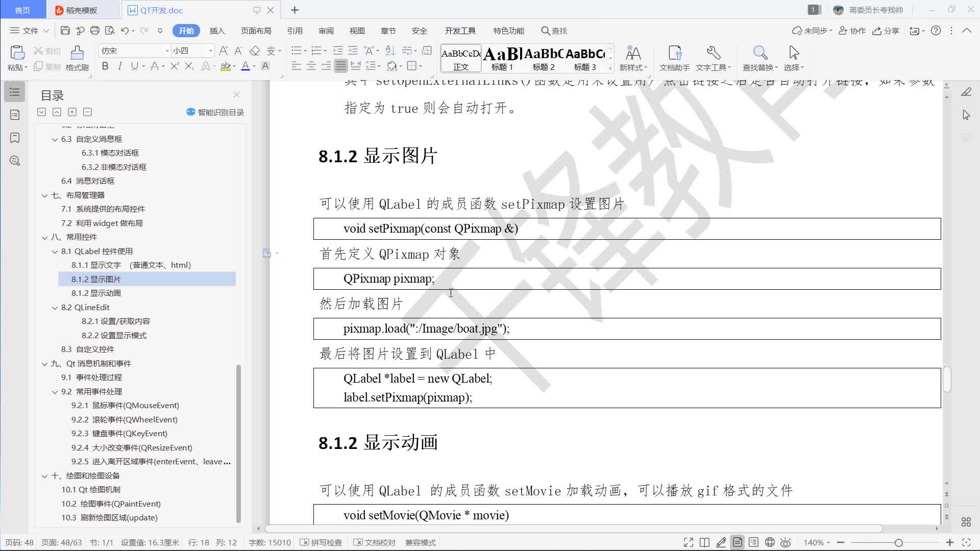Switch to the Page Layout tab
This screenshot has height=551, width=980.
tap(256, 31)
